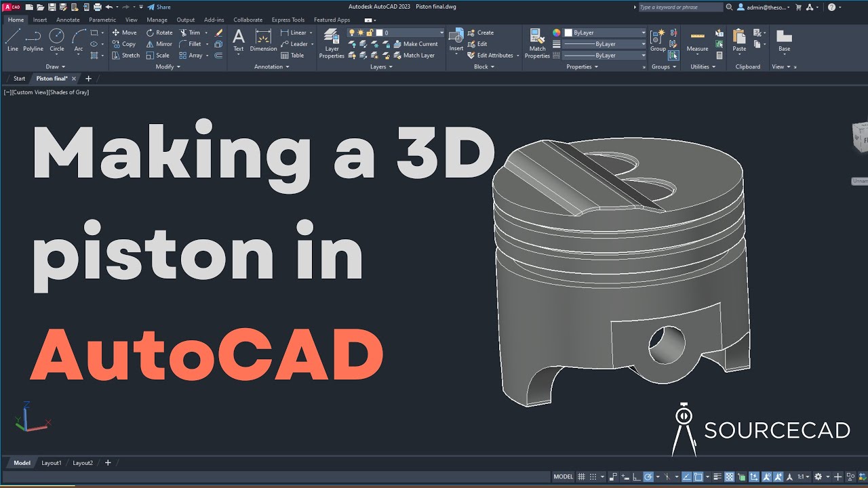Expand the Modify panel
The image size is (868, 488).
pos(167,66)
